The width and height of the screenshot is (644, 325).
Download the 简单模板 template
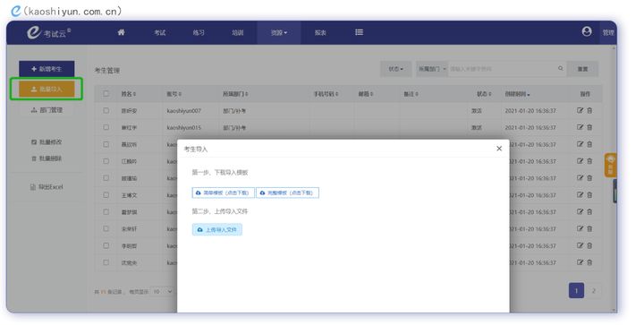223,192
